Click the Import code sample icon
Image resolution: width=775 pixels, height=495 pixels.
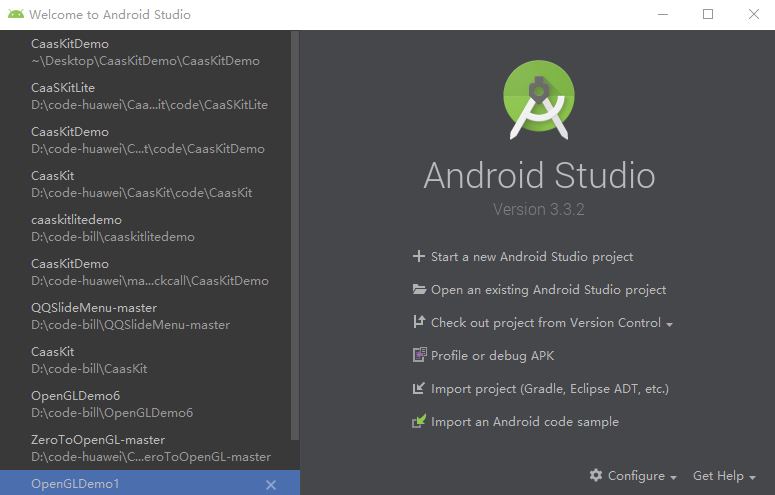(x=419, y=421)
